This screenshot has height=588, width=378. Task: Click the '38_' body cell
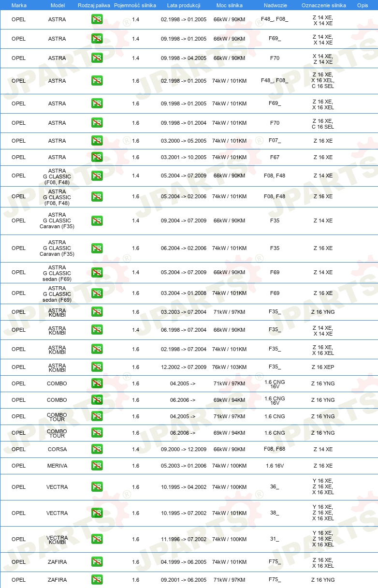(275, 513)
